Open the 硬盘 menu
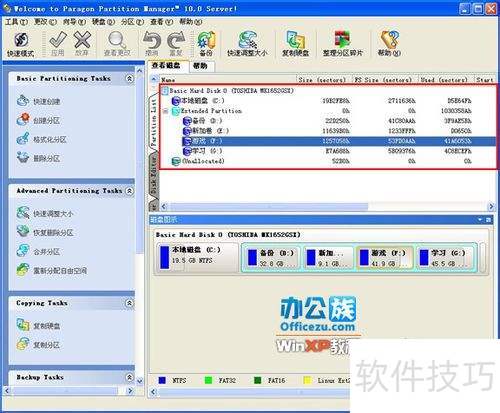Image resolution: width=500 pixels, height=413 pixels. coord(103,22)
